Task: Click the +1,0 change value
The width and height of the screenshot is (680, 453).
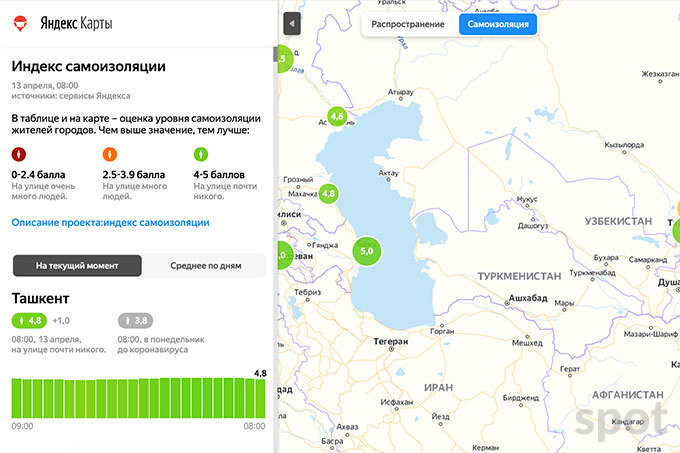Action: [61, 321]
